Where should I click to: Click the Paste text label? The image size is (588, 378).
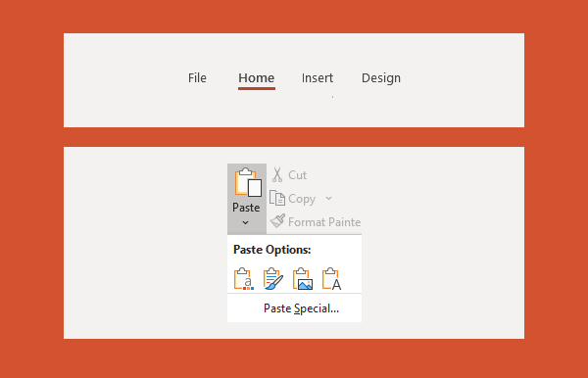click(x=246, y=208)
